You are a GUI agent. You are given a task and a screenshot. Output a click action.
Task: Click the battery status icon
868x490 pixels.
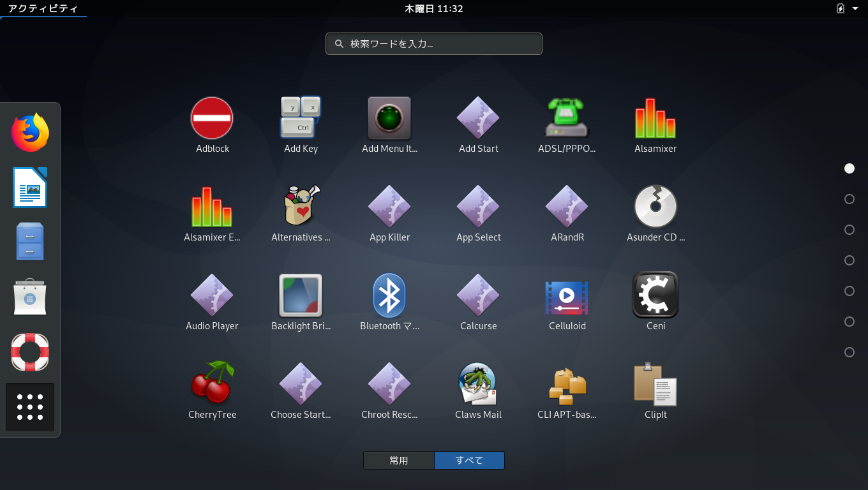pyautogui.click(x=841, y=8)
